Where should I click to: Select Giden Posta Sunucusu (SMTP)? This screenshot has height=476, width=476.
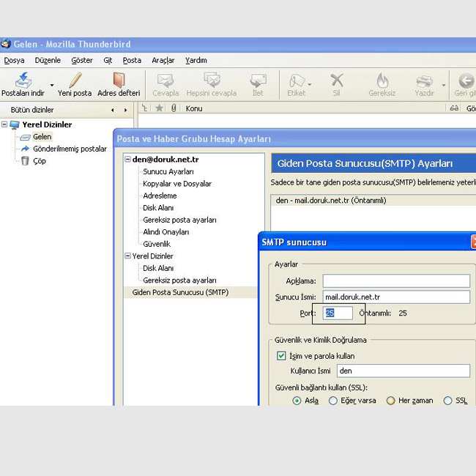click(180, 292)
